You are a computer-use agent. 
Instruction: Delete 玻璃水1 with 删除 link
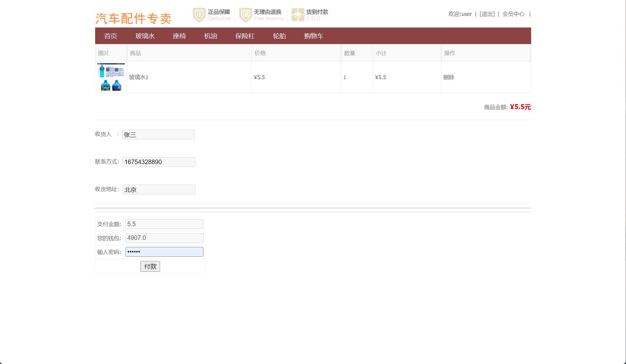point(449,77)
